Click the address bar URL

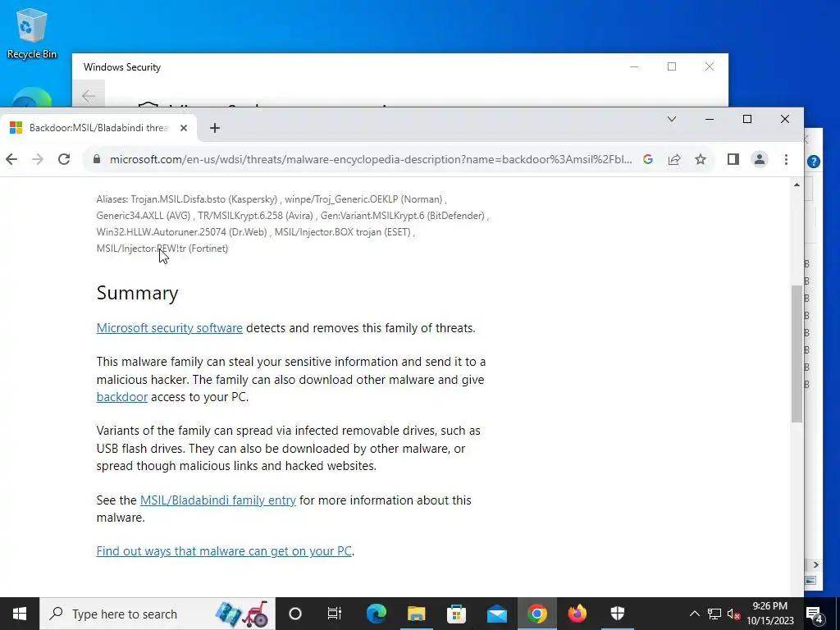pyautogui.click(x=370, y=159)
